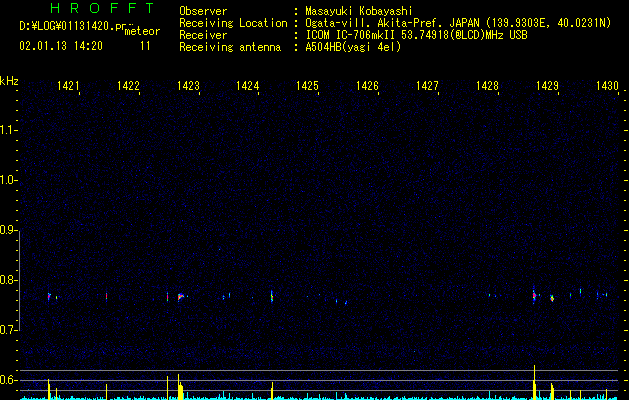
Task: Click the meteor count value 11
Action: 145,46
